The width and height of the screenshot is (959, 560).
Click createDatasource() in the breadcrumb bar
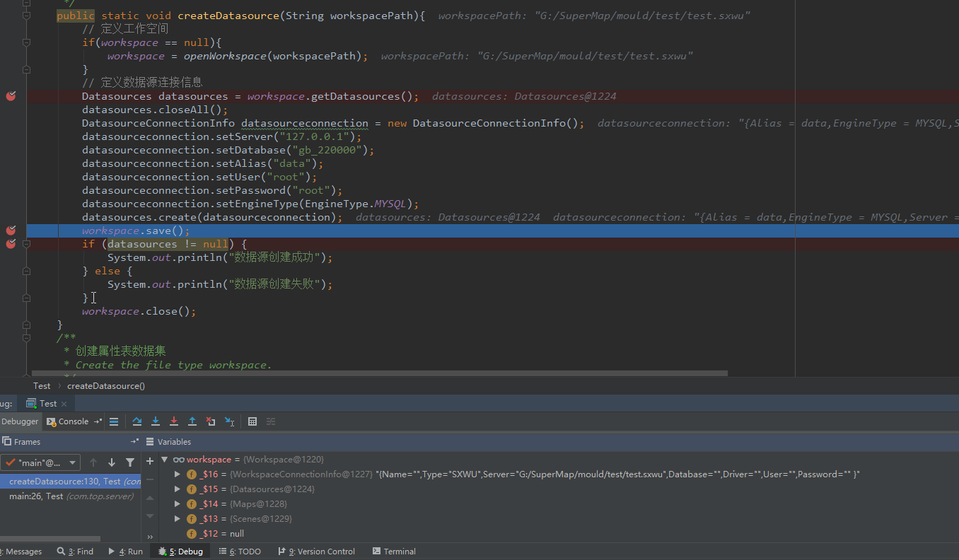click(106, 386)
